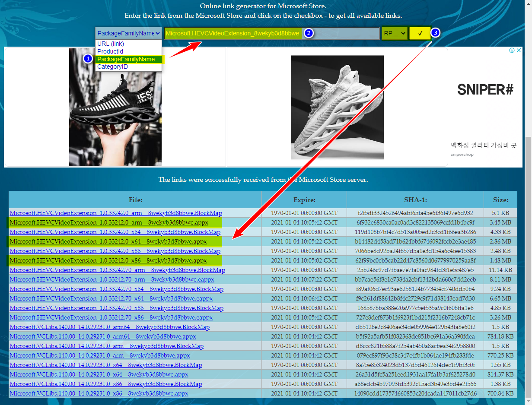The width and height of the screenshot is (532, 405).
Task: Download VCLibs 14.0.29231.0 x86 appx
Action: tap(99, 393)
